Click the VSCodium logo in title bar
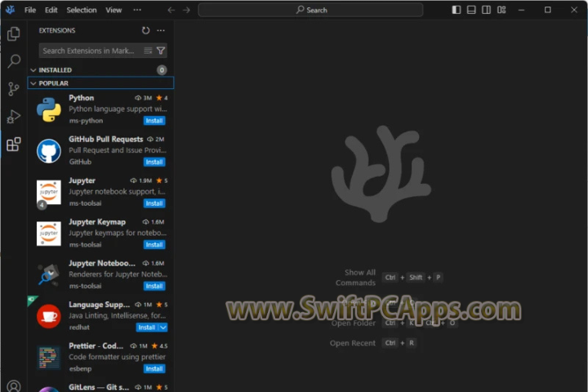This screenshot has width=588, height=392. 10,10
